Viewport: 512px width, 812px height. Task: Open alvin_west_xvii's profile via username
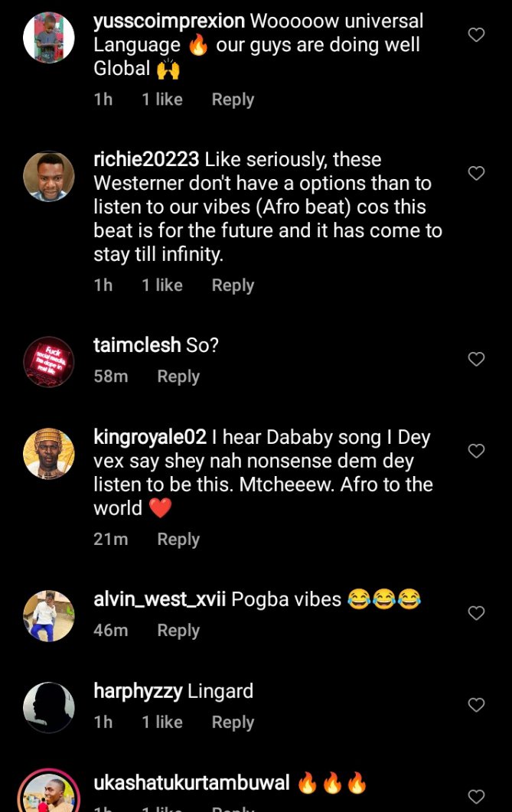click(159, 599)
